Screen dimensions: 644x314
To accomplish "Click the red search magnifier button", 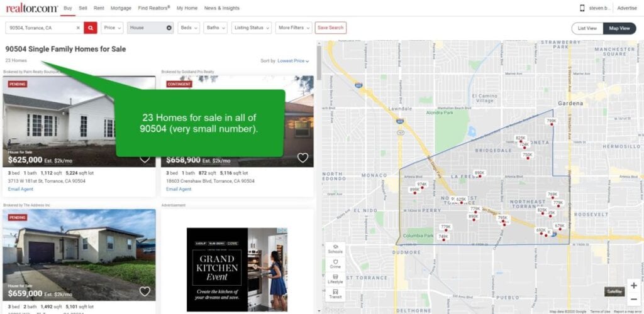I will point(91,28).
